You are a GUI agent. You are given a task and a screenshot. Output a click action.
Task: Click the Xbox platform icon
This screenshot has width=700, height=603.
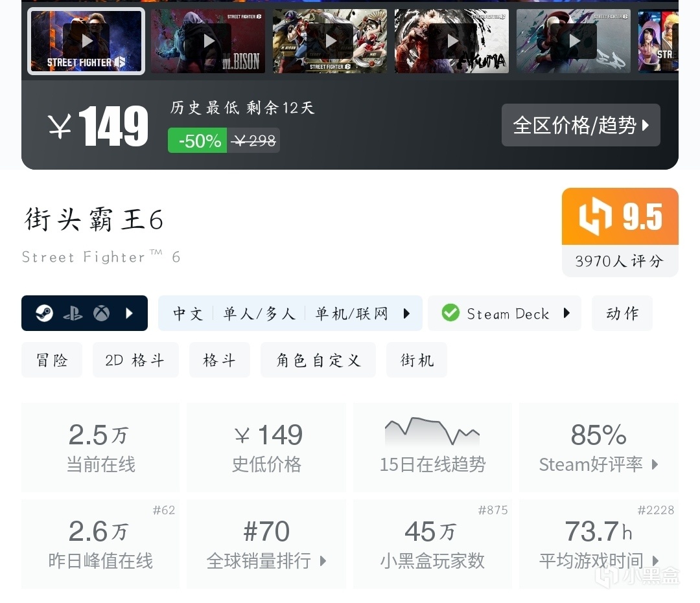101,313
